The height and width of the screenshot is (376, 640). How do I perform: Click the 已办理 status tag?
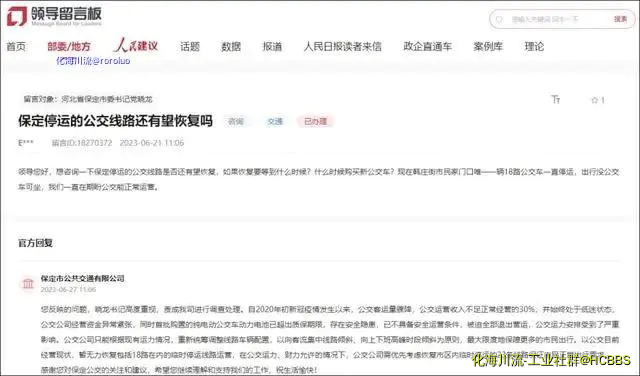pyautogui.click(x=316, y=121)
